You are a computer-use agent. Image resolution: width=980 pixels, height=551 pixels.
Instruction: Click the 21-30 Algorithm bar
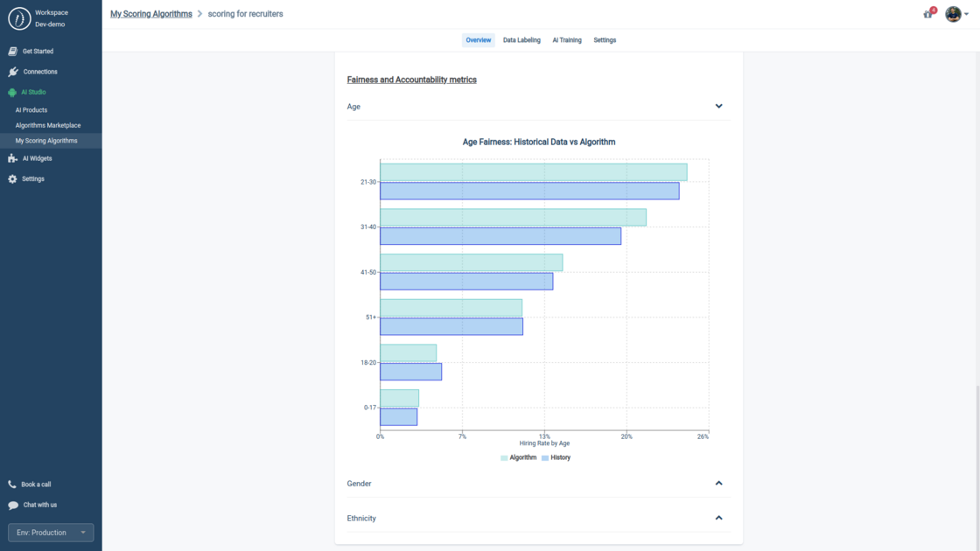pos(533,172)
